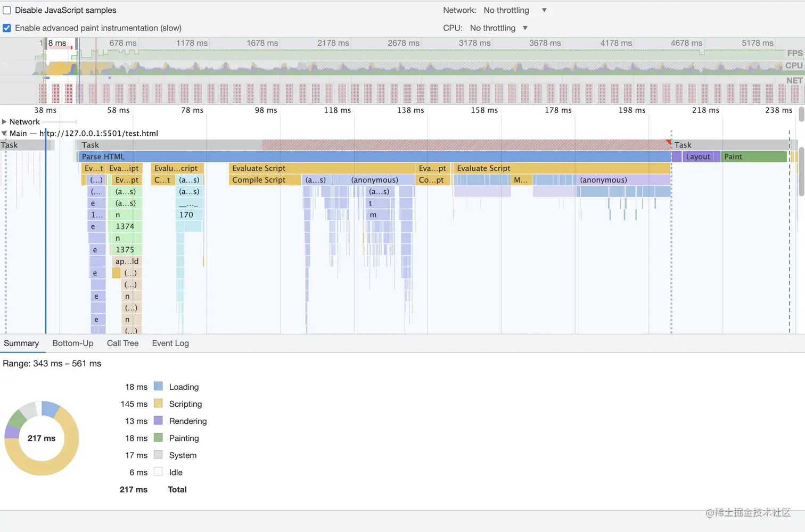Click the System color swatch
This screenshot has width=805, height=532.
point(158,454)
